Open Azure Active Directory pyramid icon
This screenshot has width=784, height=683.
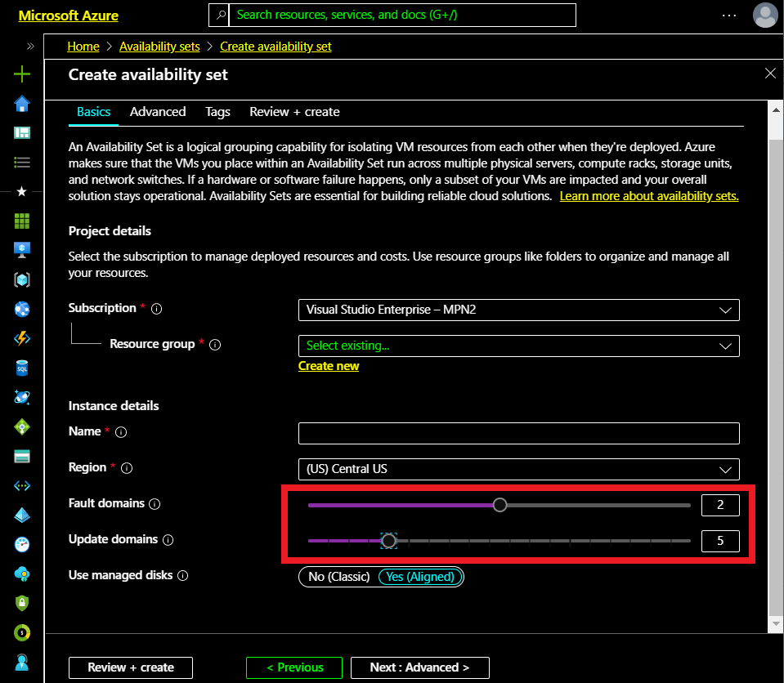[22, 516]
